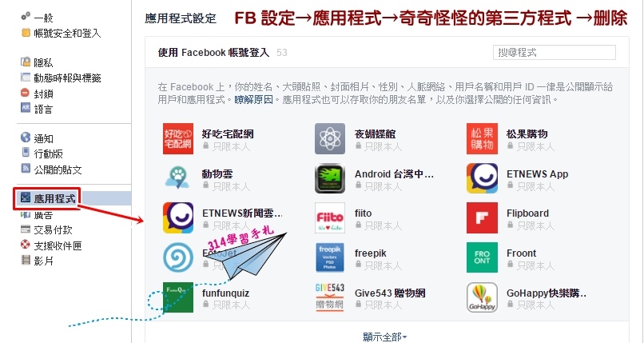This screenshot has width=644, height=343.
Task: Click the GoHappy balloon icon
Action: tap(482, 297)
